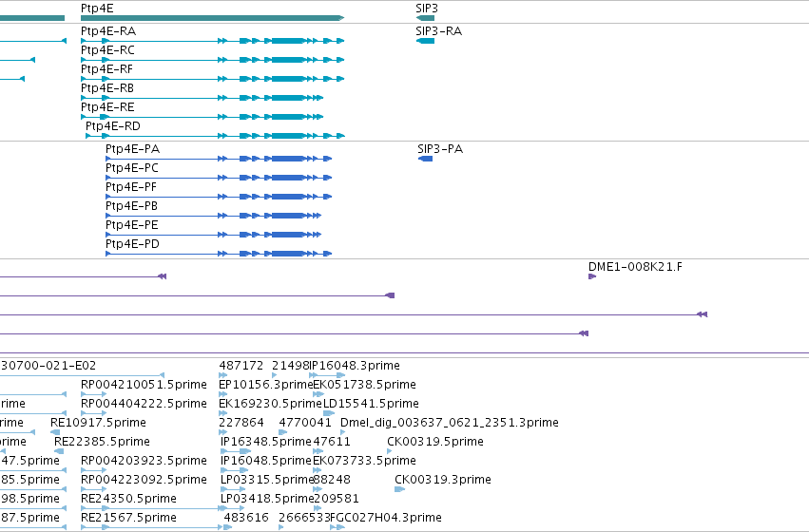The width and height of the screenshot is (809, 532).
Task: Select the Ptp4E-RE transcript label
Action: [107, 107]
